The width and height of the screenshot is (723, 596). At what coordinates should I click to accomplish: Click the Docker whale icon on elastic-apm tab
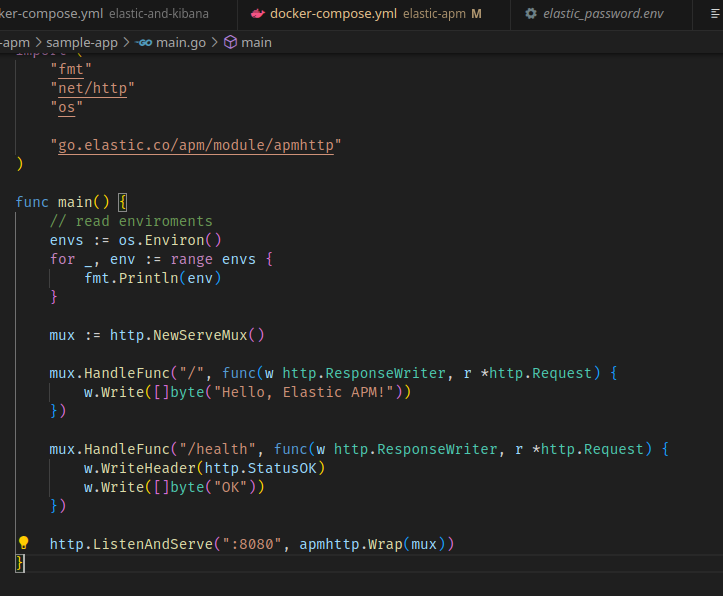pos(258,14)
